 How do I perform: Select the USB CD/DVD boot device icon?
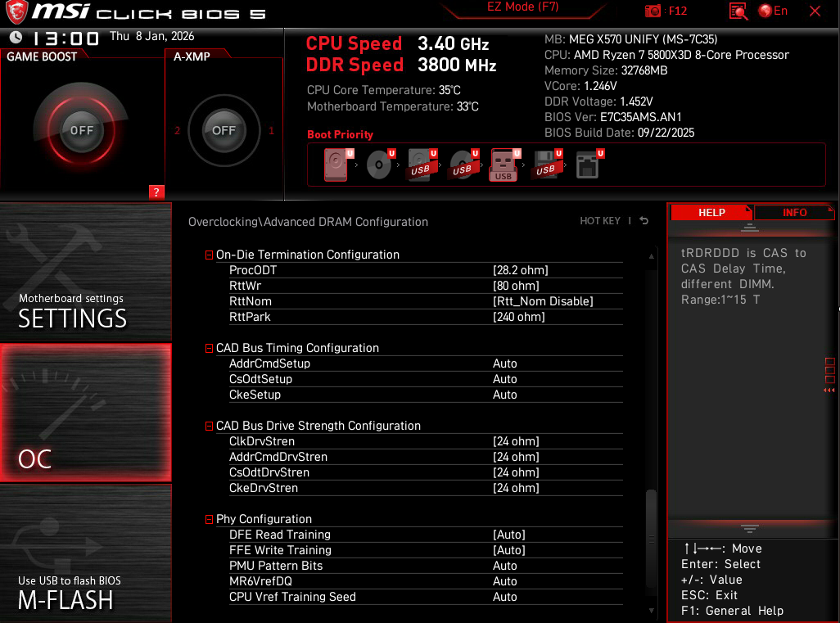click(x=463, y=165)
